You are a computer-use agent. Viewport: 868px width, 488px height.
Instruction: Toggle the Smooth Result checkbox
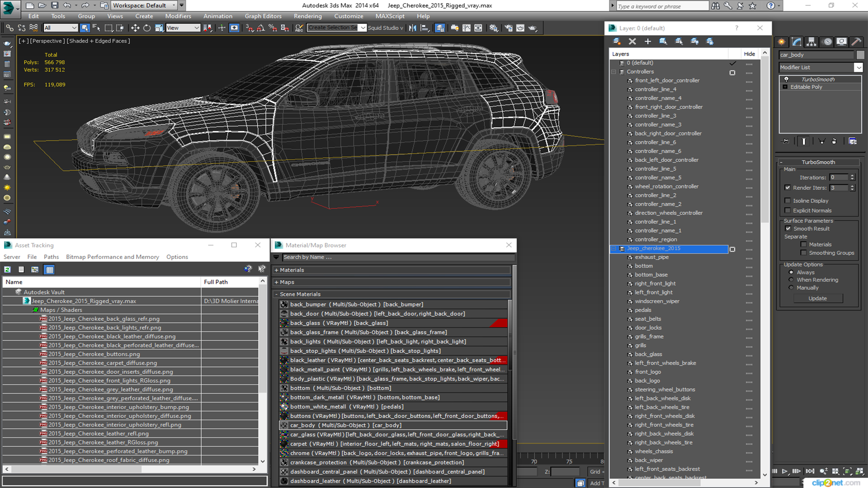pos(788,229)
